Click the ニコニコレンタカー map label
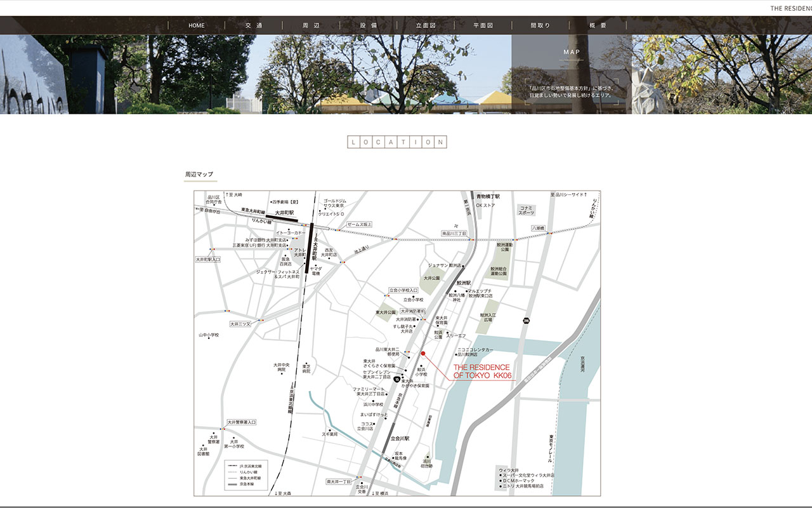The image size is (812, 508). click(475, 349)
